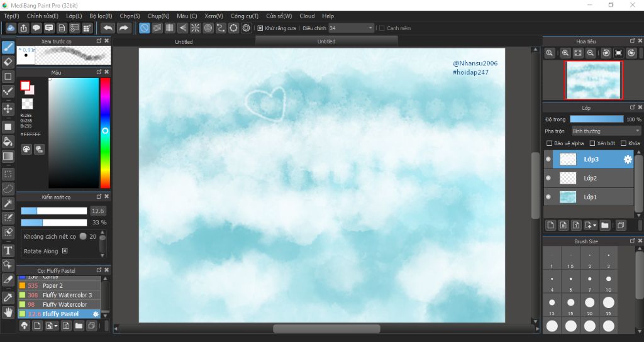The width and height of the screenshot is (644, 342).
Task: Open the add-layer dropdown arrow in Lớp panel
Action: coord(594,226)
